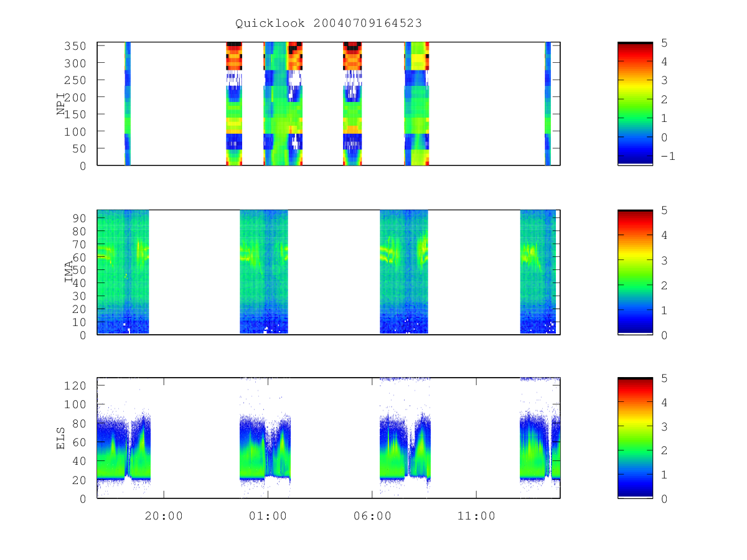This screenshot has width=747, height=560.
Task: Pick the NPI panel rainbow colorbar
Action: click(635, 103)
